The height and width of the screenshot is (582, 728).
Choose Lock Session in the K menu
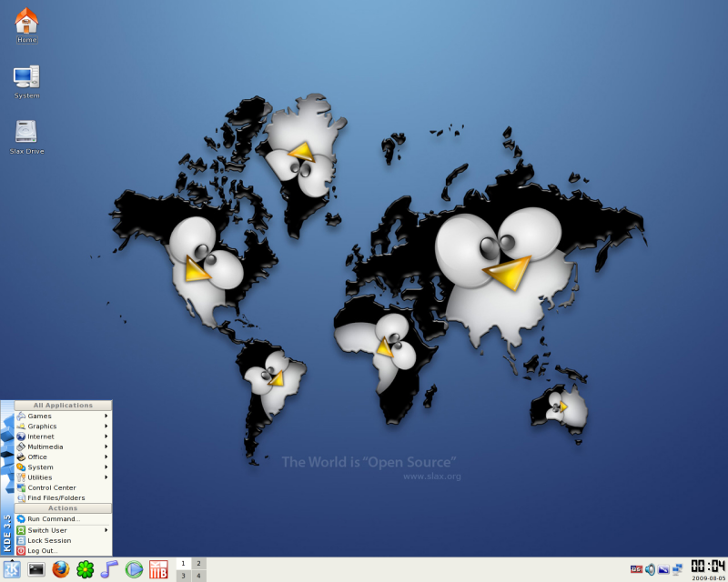click(x=63, y=540)
